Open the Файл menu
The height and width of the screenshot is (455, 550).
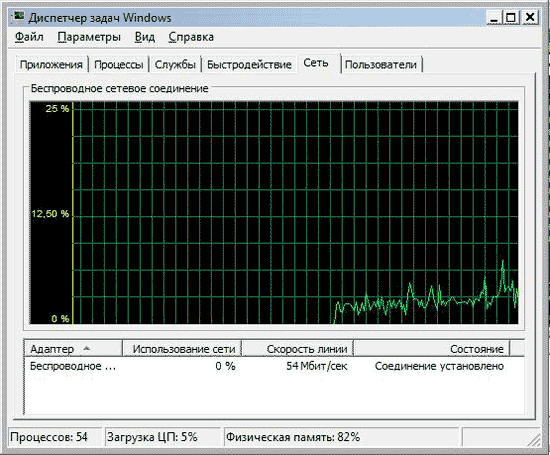(29, 37)
